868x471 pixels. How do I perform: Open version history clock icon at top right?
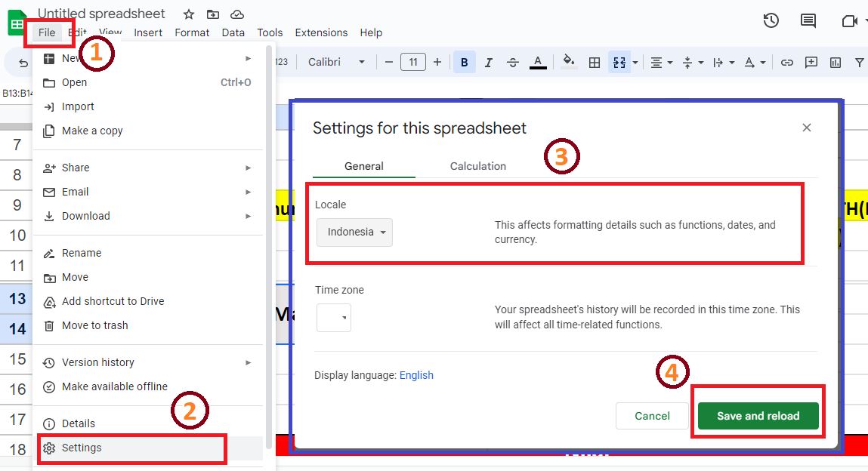tap(771, 21)
